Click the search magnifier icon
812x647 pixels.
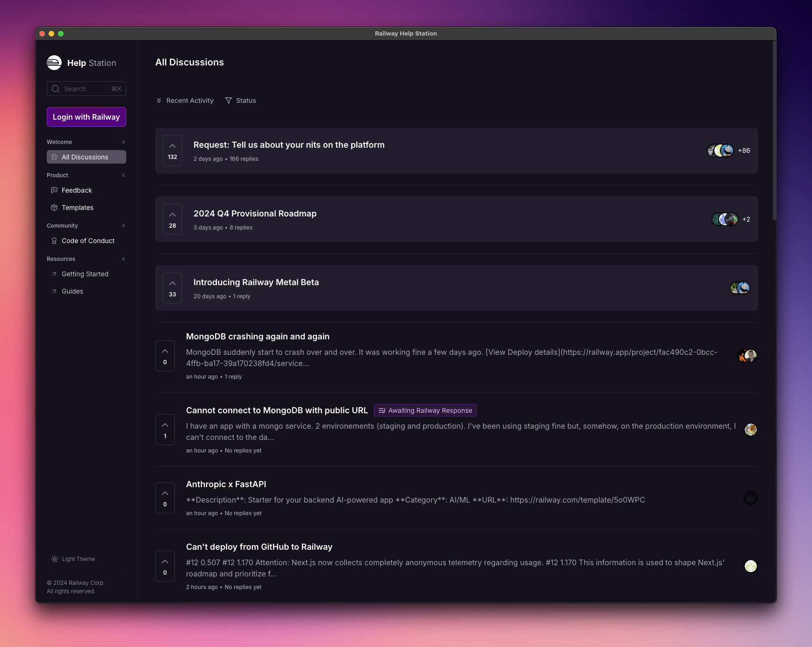[x=56, y=89]
